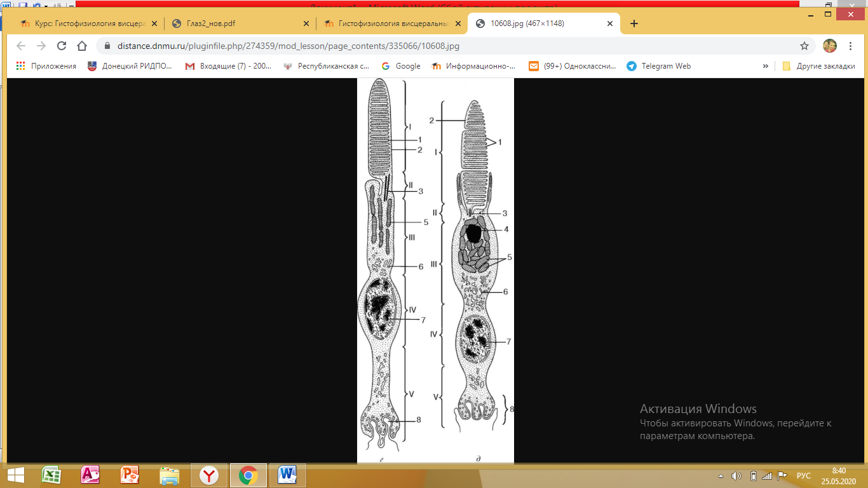Open PowerPoint from the taskbar
868x488 pixels.
tap(130, 475)
